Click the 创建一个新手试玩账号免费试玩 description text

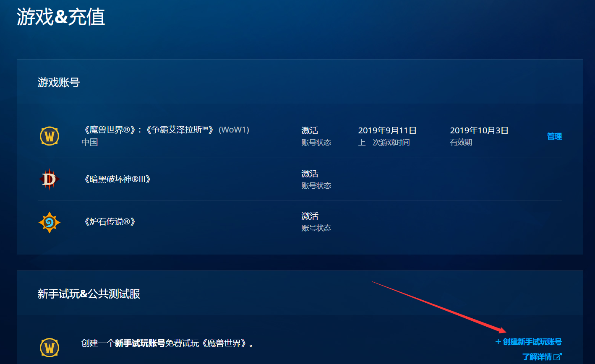coord(168,343)
